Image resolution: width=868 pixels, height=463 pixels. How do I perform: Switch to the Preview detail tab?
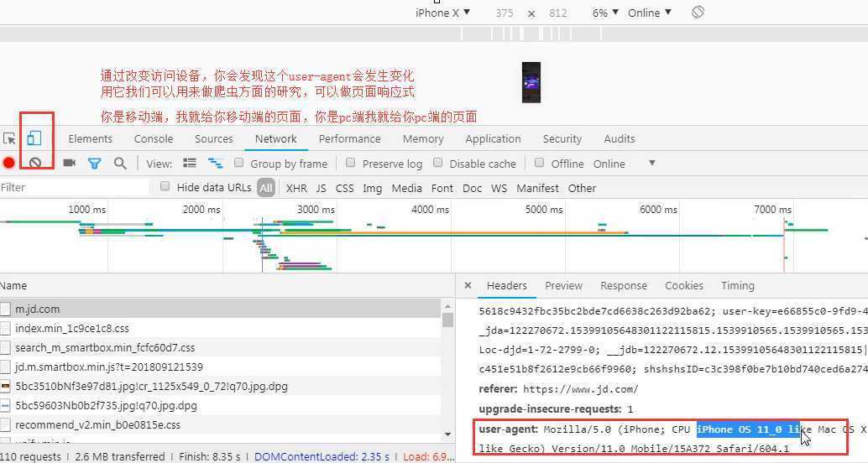(x=563, y=285)
